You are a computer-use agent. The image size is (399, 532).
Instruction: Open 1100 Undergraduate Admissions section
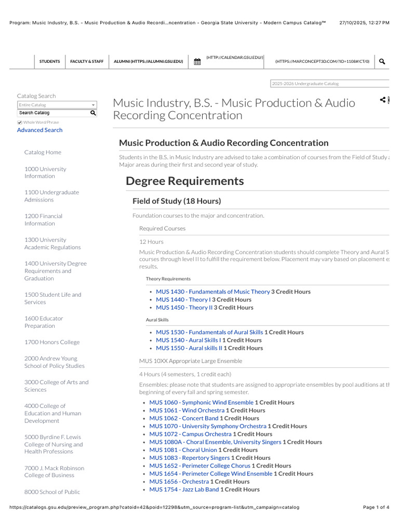[x=51, y=196]
